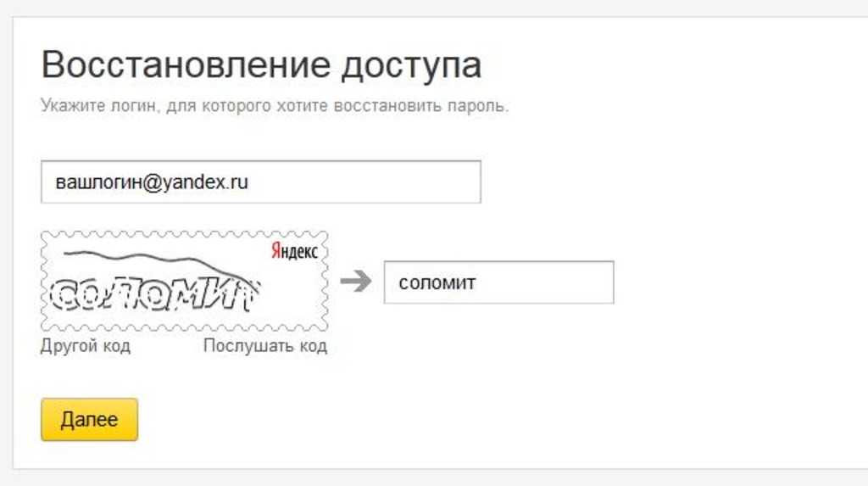This screenshot has height=486, width=868.
Task: Focus the captcha answer field with соломит
Action: pos(498,282)
